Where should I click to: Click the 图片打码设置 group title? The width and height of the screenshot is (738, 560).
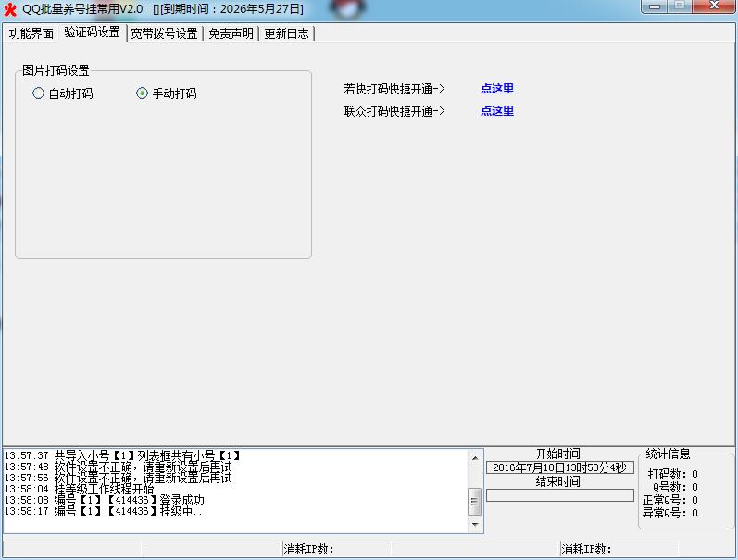click(x=56, y=70)
